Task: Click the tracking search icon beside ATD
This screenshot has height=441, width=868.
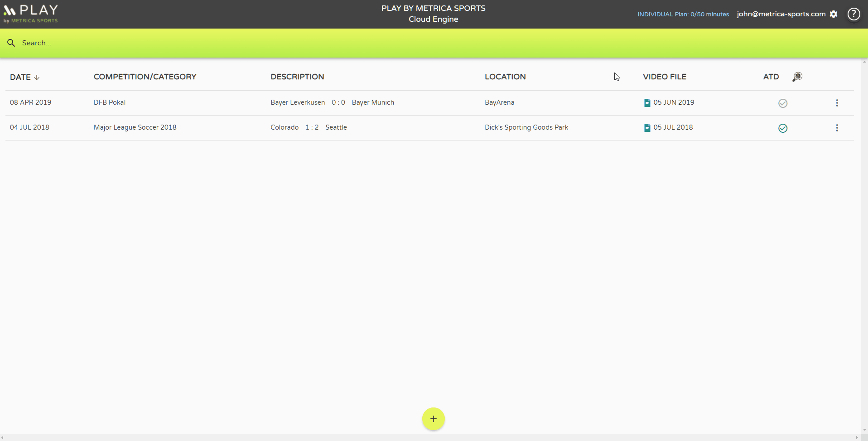Action: point(797,77)
